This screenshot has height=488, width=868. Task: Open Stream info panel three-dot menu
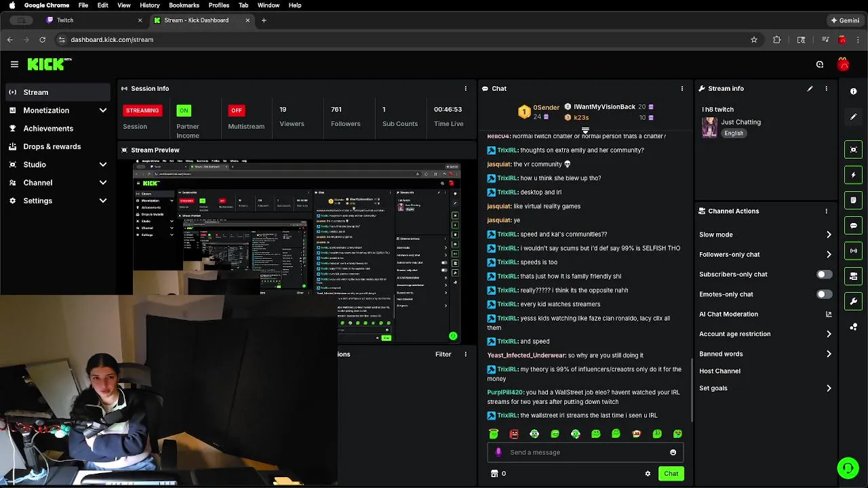[x=826, y=89]
